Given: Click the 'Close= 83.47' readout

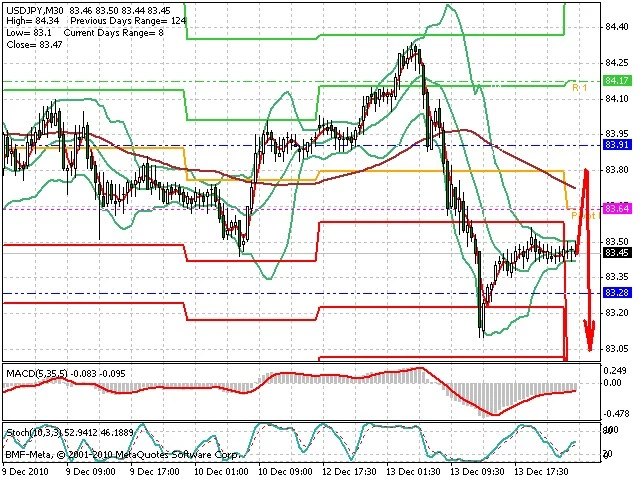Looking at the screenshot, I should (34, 44).
